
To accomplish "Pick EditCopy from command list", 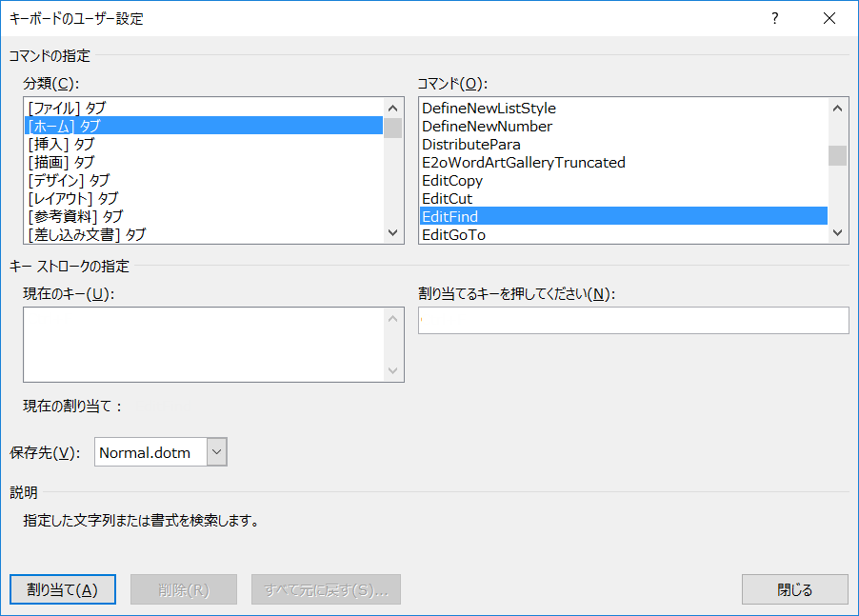I will [452, 180].
